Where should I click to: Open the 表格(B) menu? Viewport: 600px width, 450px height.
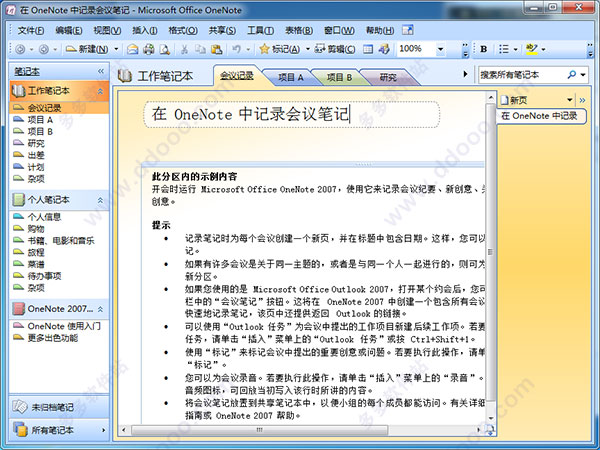[299, 31]
